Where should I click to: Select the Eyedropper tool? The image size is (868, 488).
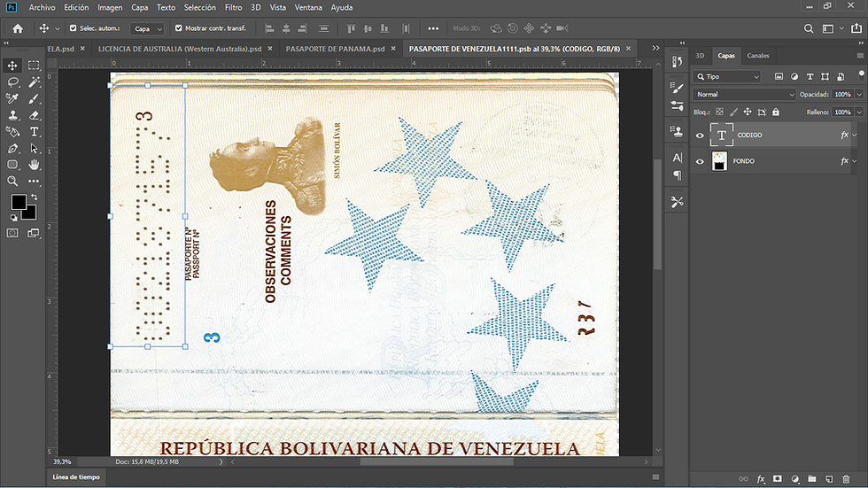[x=12, y=98]
